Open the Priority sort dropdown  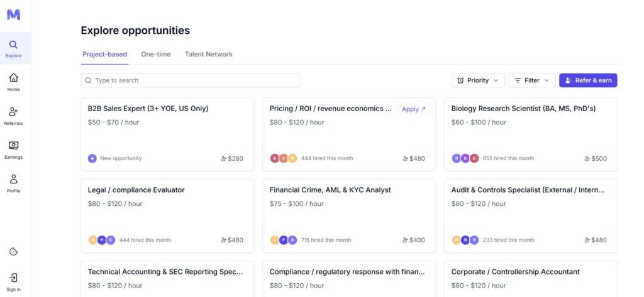(x=478, y=80)
